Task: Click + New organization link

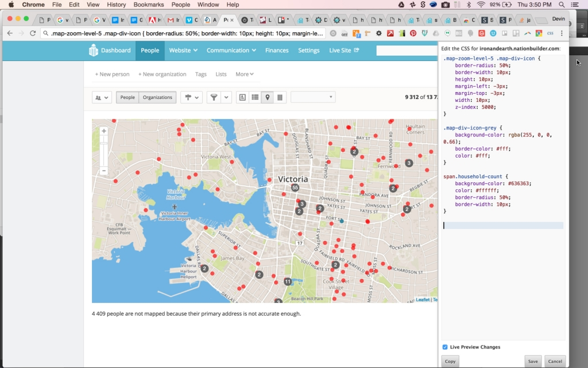Action: 162,74
